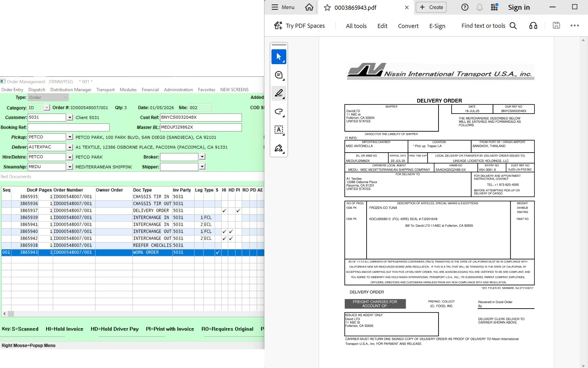The image size is (588, 368).
Task: Toggle PI checkmark on DELIVERY ORDER row
Action: [x=238, y=210]
